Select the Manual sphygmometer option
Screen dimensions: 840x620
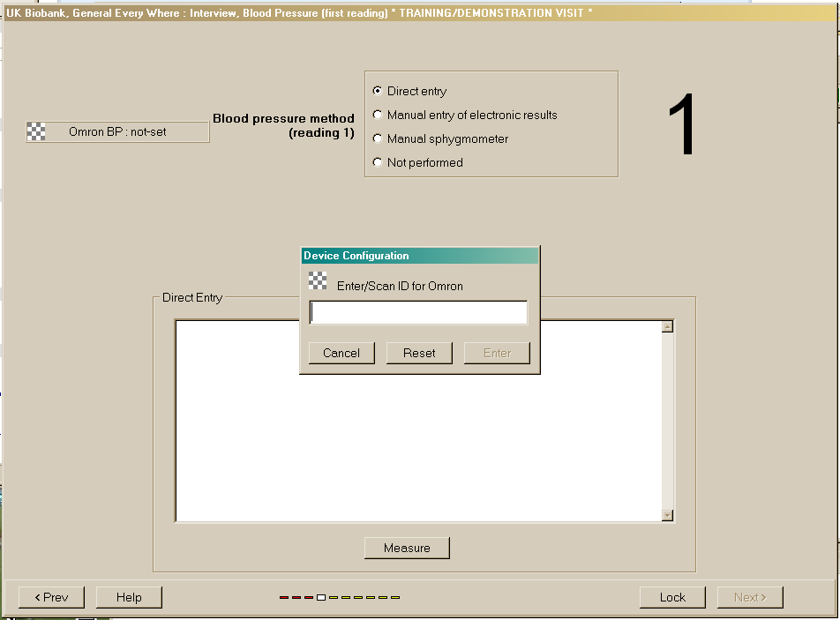(378, 138)
